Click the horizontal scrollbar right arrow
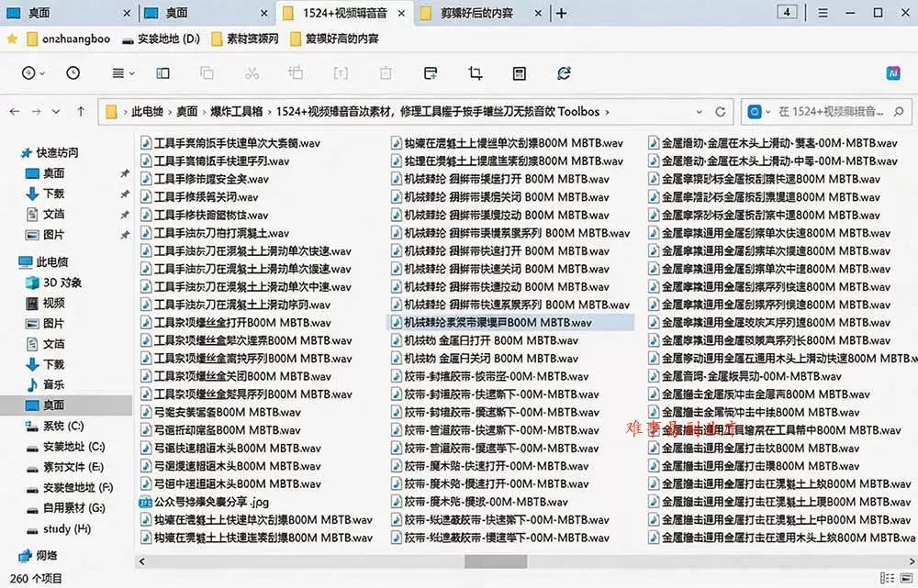 tap(911, 561)
